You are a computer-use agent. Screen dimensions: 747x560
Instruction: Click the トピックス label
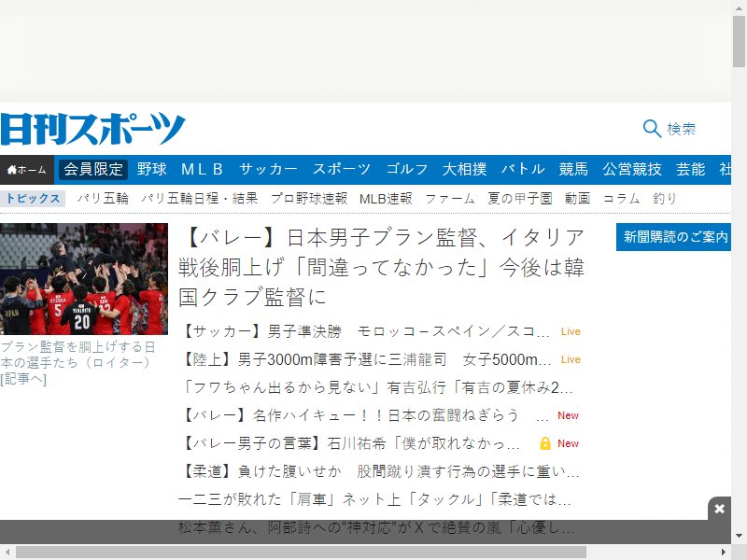(x=33, y=199)
